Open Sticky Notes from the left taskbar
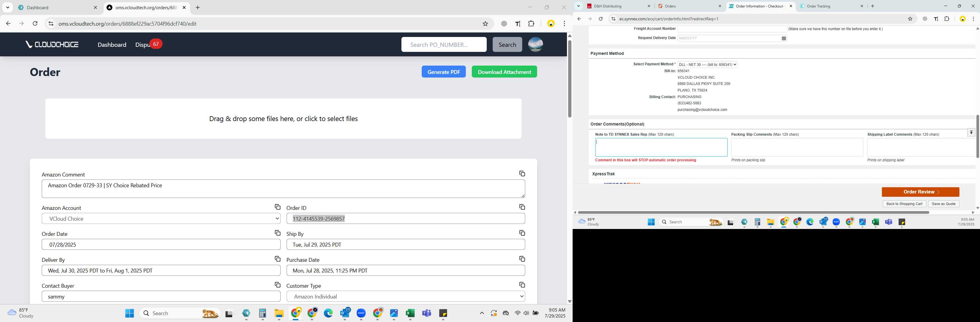This screenshot has height=322, width=980. tap(443, 313)
